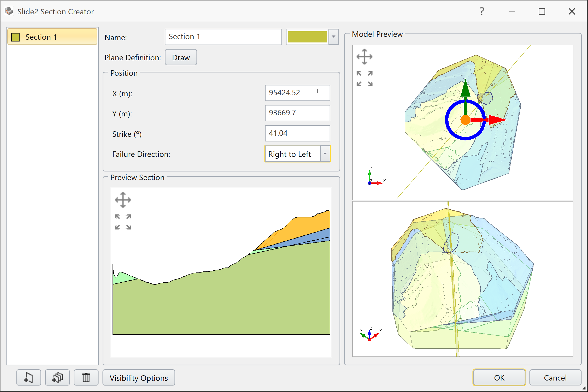Screen dimensions: 588x392
Task: Click pan icon in top Model Preview
Action: point(364,57)
